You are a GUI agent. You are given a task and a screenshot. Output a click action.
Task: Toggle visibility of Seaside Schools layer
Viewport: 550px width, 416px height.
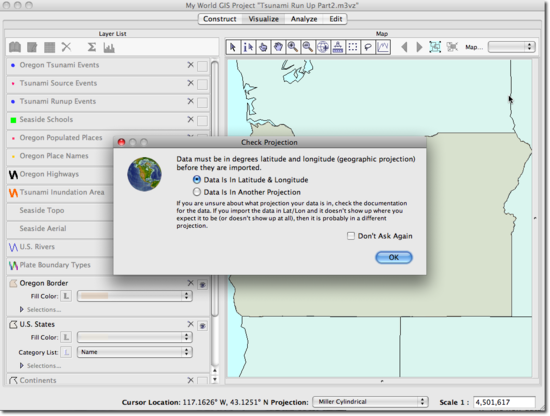[x=202, y=121]
